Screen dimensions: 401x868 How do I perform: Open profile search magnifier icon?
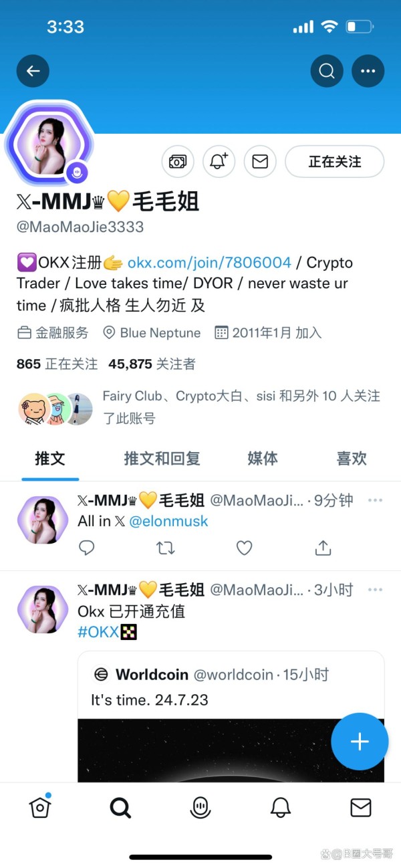(x=327, y=71)
